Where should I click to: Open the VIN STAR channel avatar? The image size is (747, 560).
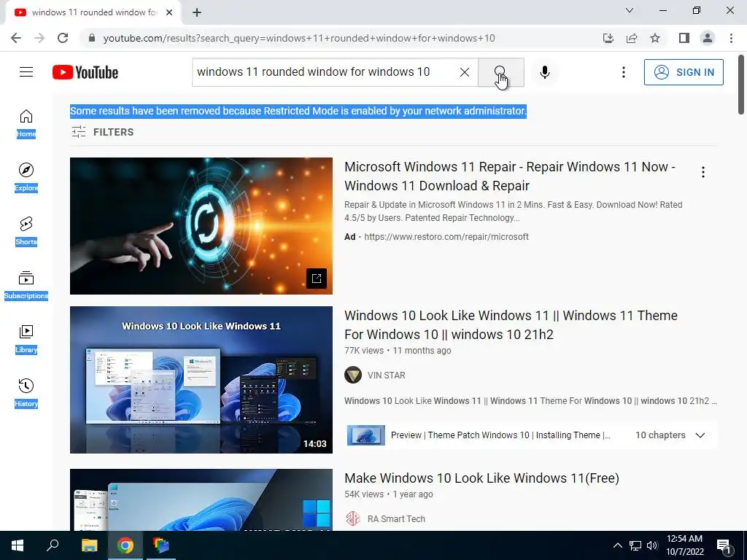pos(353,376)
